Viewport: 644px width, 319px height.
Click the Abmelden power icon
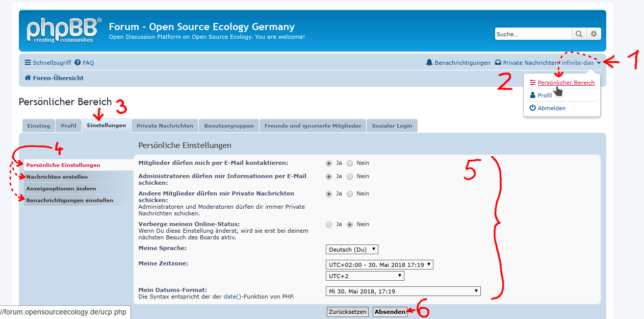(532, 108)
